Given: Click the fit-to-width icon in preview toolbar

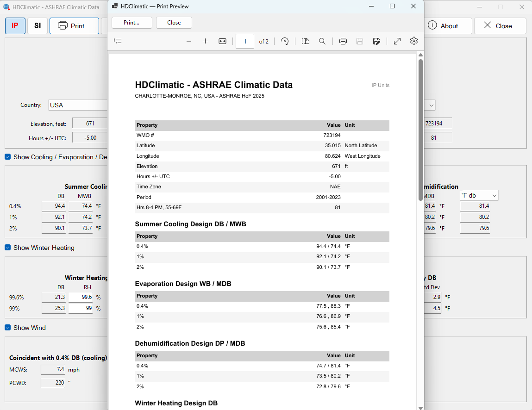Looking at the screenshot, I should tap(222, 41).
